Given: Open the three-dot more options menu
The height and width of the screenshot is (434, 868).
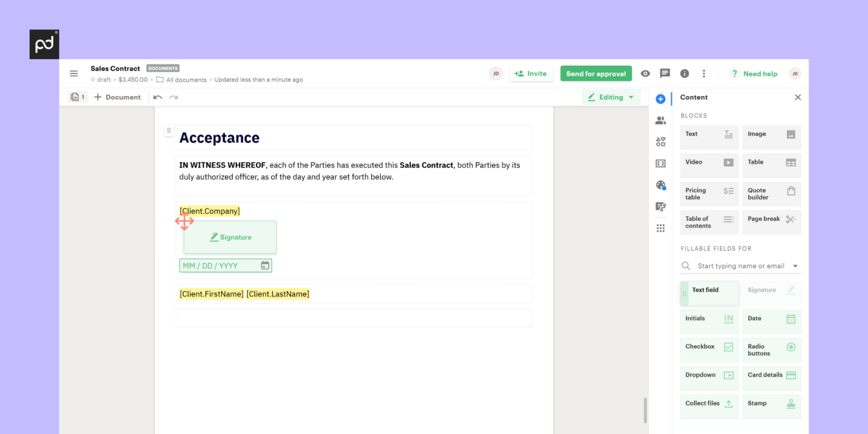Looking at the screenshot, I should click(704, 73).
